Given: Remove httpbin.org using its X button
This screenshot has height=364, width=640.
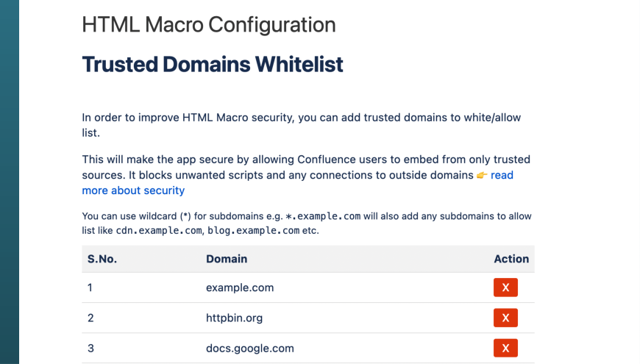Looking at the screenshot, I should click(x=505, y=318).
